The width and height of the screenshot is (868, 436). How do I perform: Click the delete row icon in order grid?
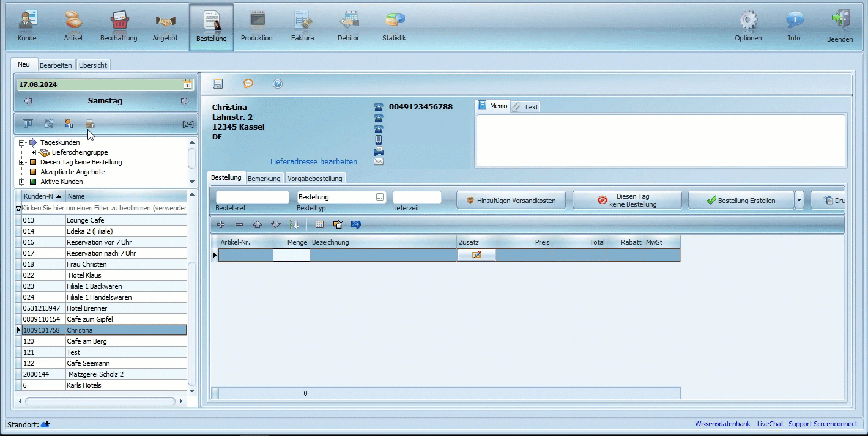click(239, 224)
